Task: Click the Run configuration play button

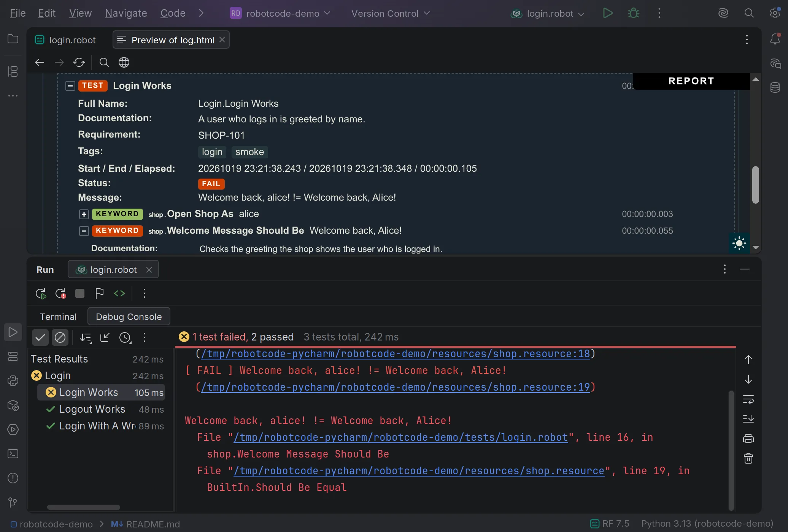Action: 608,13
